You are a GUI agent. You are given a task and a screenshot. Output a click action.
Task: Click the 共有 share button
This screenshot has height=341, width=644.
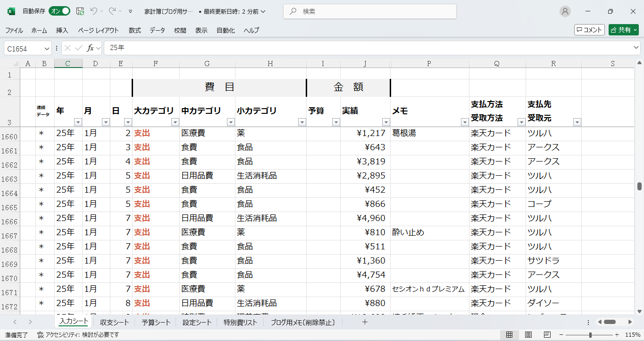click(623, 30)
